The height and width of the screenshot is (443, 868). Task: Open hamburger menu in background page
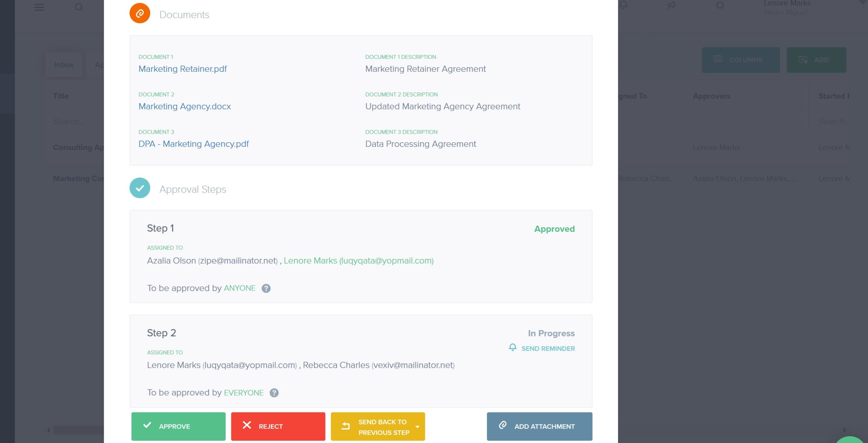39,7
